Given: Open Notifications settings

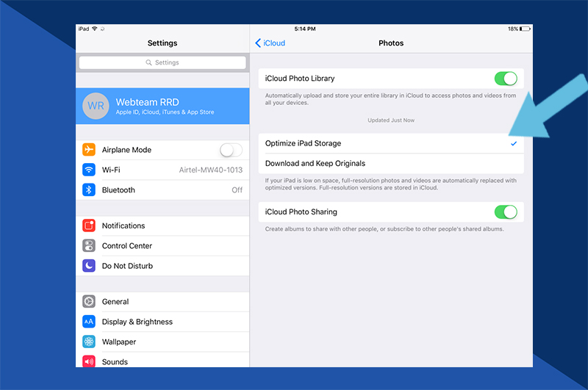Looking at the screenshot, I should [x=162, y=225].
